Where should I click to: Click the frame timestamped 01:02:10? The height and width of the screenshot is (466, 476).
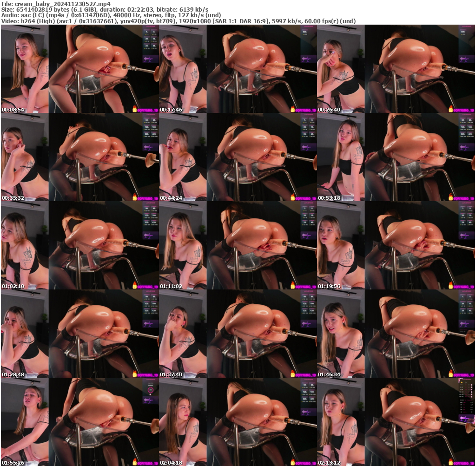point(79,245)
